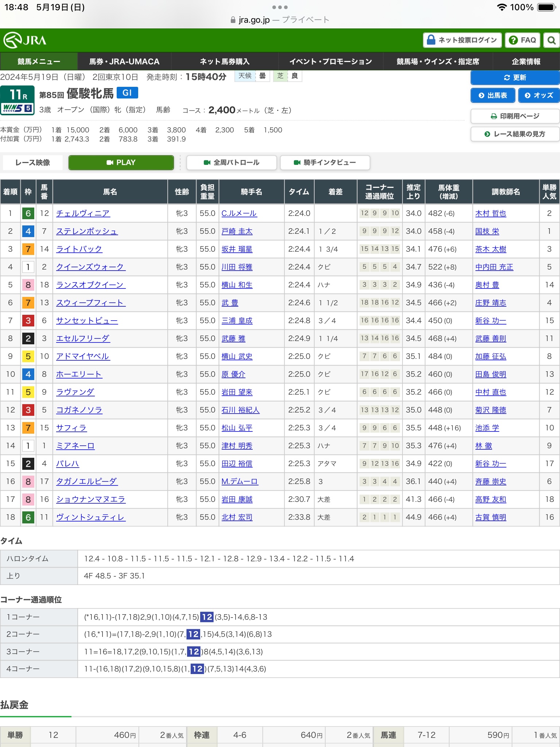Open ネット投票ログイン
Screen dimensions: 560x747
point(462,40)
